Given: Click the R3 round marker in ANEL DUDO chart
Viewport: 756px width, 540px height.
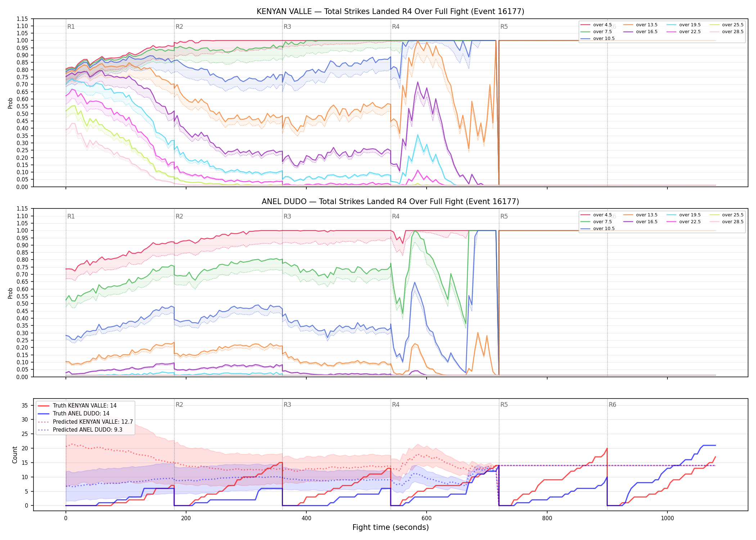Looking at the screenshot, I should (287, 216).
